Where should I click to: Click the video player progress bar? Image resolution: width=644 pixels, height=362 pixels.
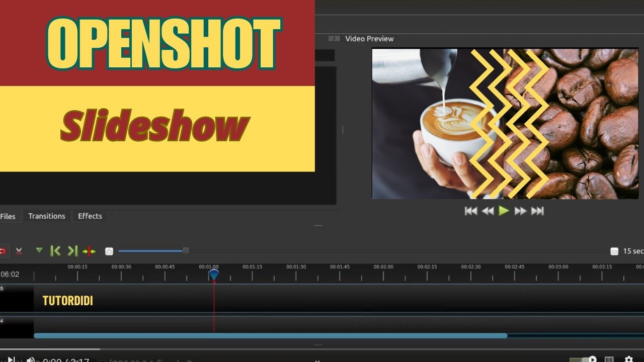[x=322, y=349]
